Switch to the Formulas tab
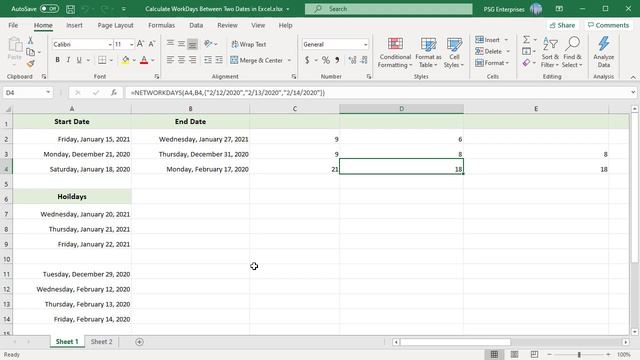This screenshot has height=360, width=640. point(161,25)
